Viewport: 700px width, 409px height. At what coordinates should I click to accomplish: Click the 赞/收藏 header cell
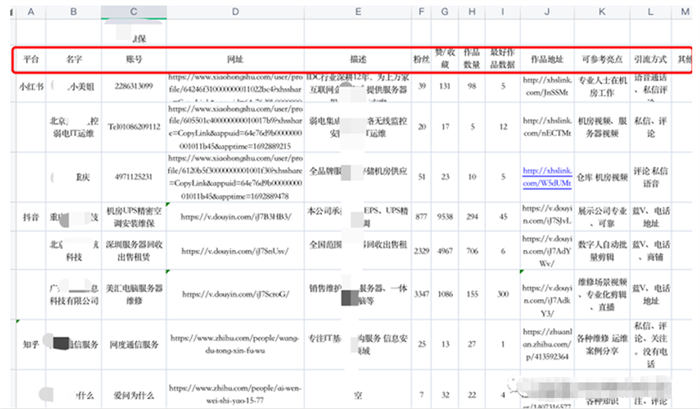point(445,59)
